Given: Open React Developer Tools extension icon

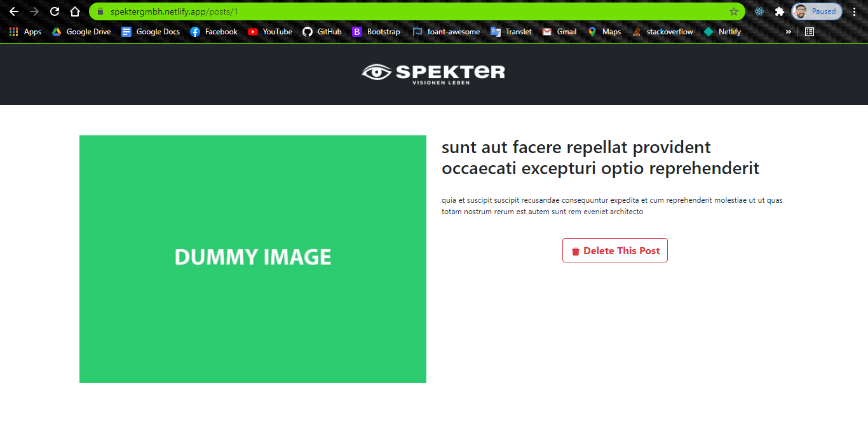Looking at the screenshot, I should [759, 11].
